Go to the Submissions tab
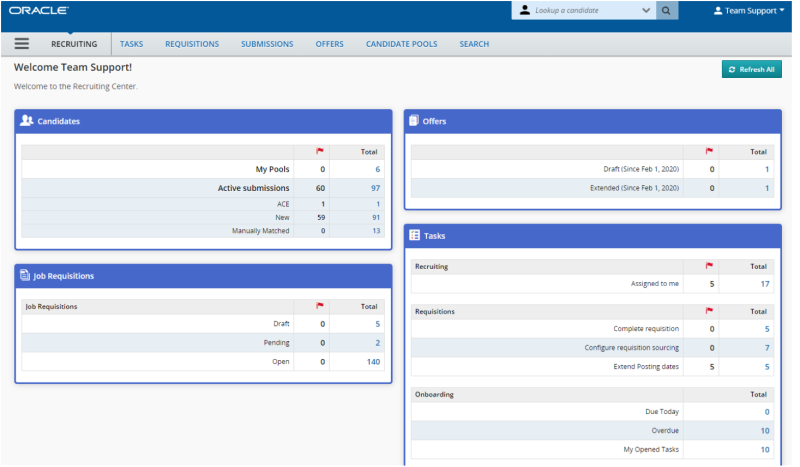The height and width of the screenshot is (467, 800). point(269,44)
